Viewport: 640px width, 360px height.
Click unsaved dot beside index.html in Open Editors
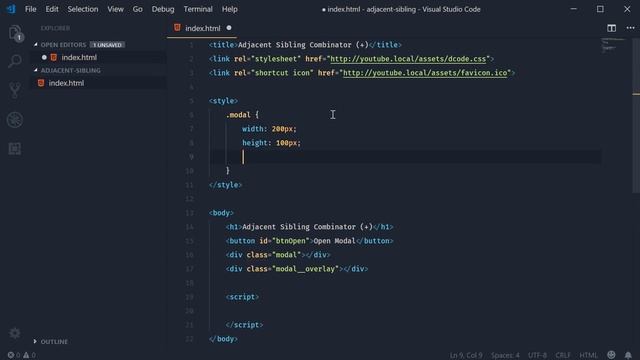[x=44, y=57]
